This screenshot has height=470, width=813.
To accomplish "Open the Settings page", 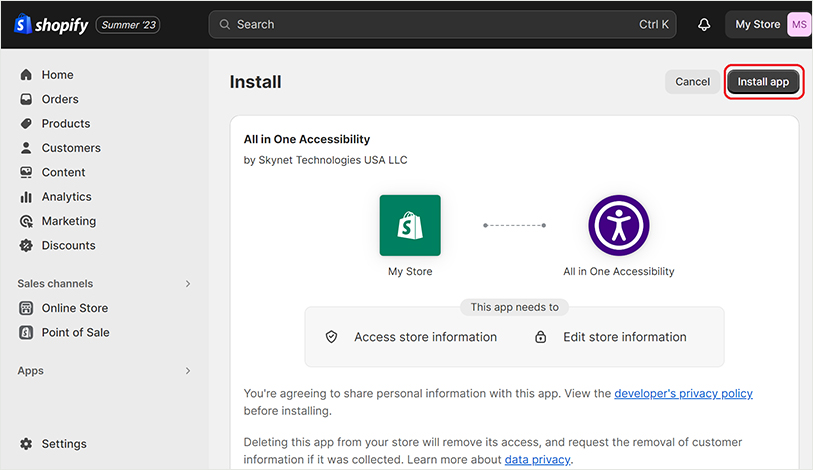I will (x=64, y=444).
